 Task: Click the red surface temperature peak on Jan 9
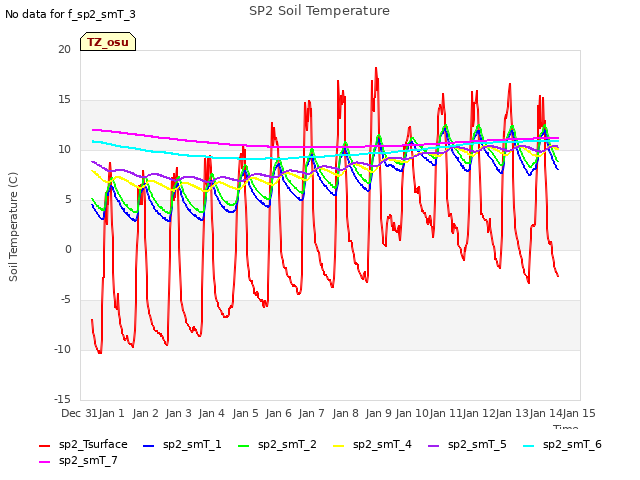click(376, 69)
